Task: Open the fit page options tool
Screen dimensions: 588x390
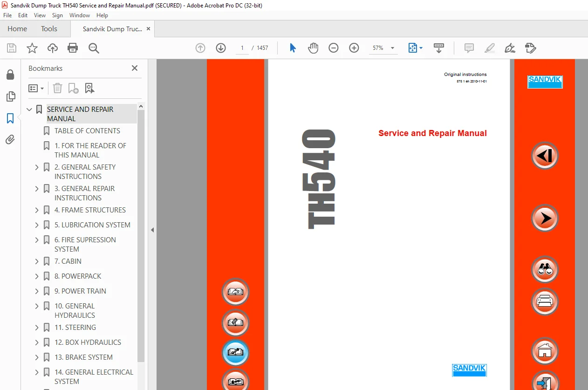Action: click(415, 48)
